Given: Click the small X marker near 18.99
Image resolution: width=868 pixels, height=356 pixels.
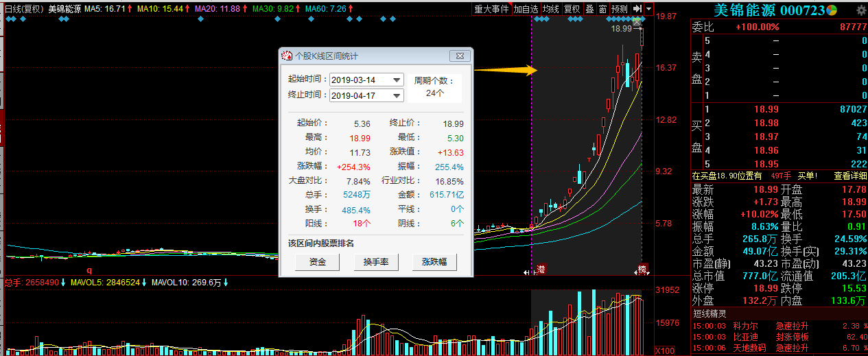Looking at the screenshot, I should [x=637, y=23].
